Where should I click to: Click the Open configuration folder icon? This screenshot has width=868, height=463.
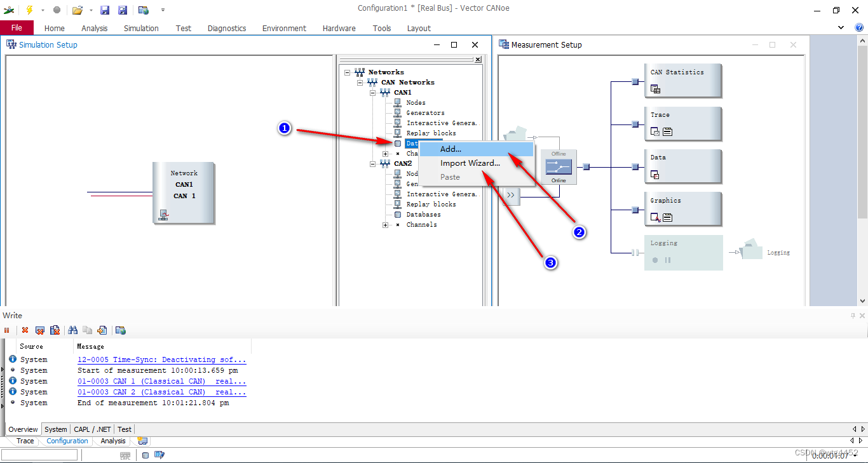click(78, 10)
